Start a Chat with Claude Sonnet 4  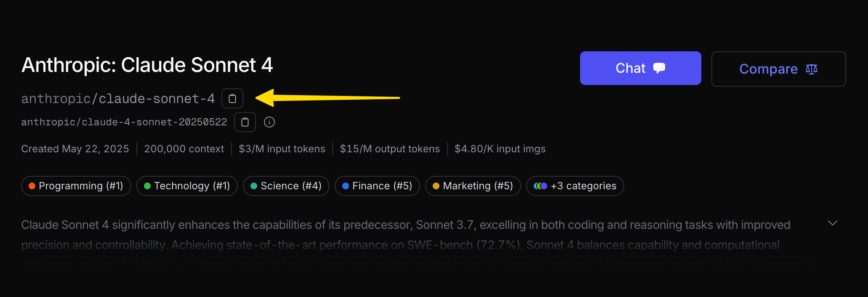641,68
